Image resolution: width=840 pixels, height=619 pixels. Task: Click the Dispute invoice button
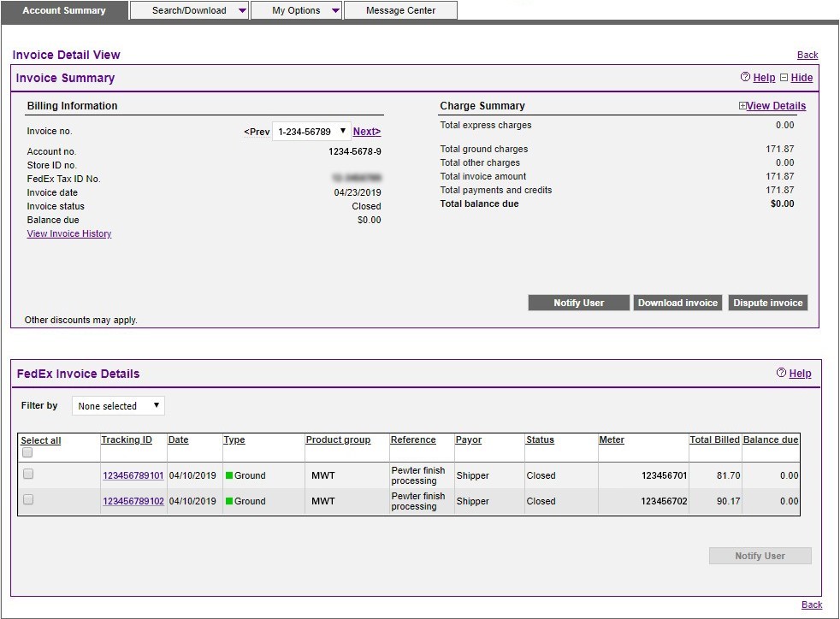(767, 303)
